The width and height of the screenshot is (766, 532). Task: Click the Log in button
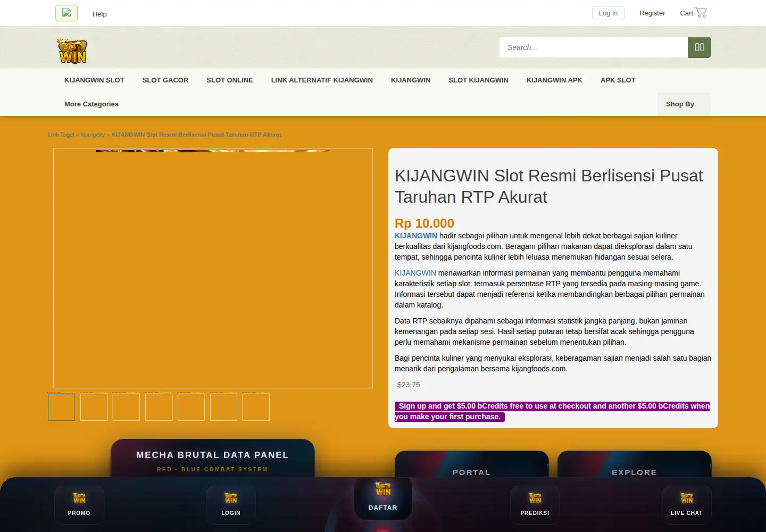coord(608,13)
